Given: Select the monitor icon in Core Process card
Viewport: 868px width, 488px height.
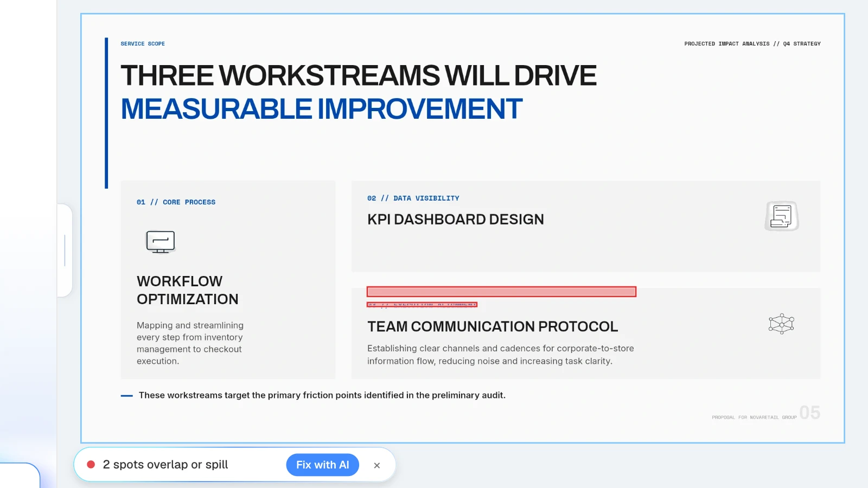Looking at the screenshot, I should tap(161, 242).
